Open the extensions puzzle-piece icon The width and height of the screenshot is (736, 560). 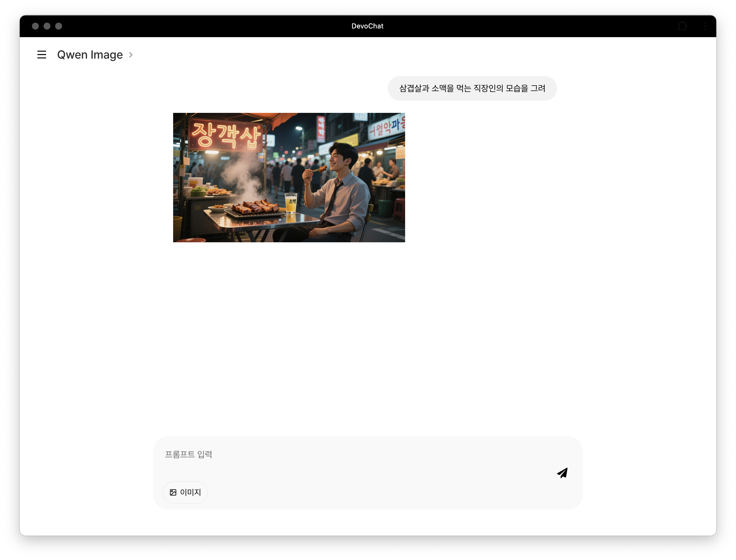click(x=682, y=26)
